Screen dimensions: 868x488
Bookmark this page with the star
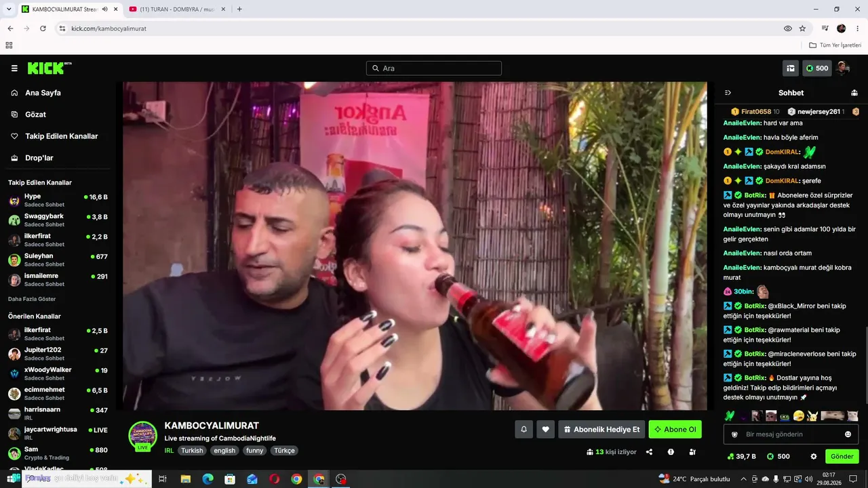[802, 28]
